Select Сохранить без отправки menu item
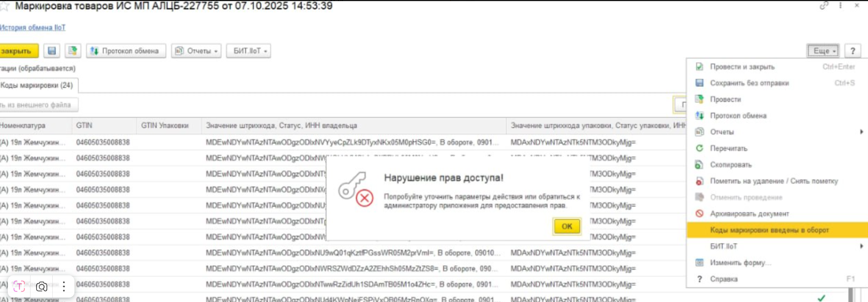Screen dimensions: 868x302 coord(749,83)
